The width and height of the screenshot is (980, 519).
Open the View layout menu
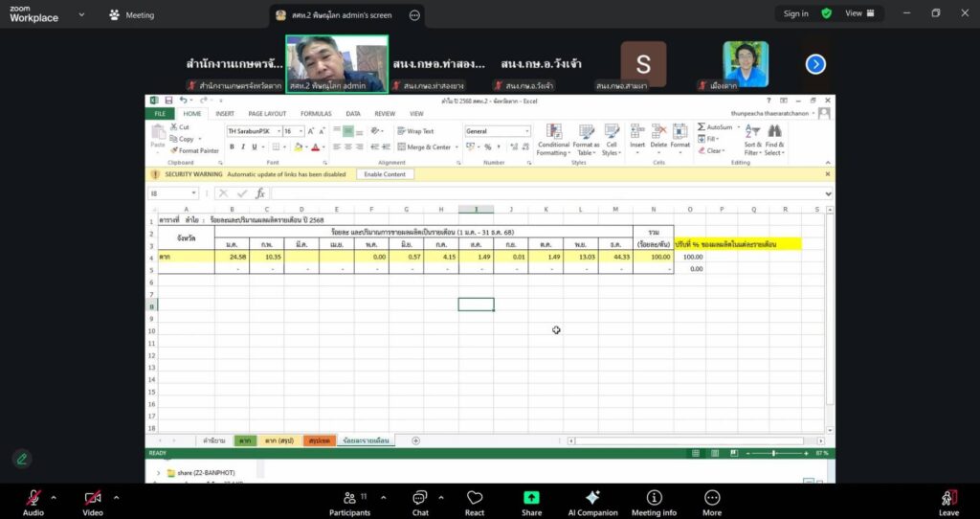point(858,13)
